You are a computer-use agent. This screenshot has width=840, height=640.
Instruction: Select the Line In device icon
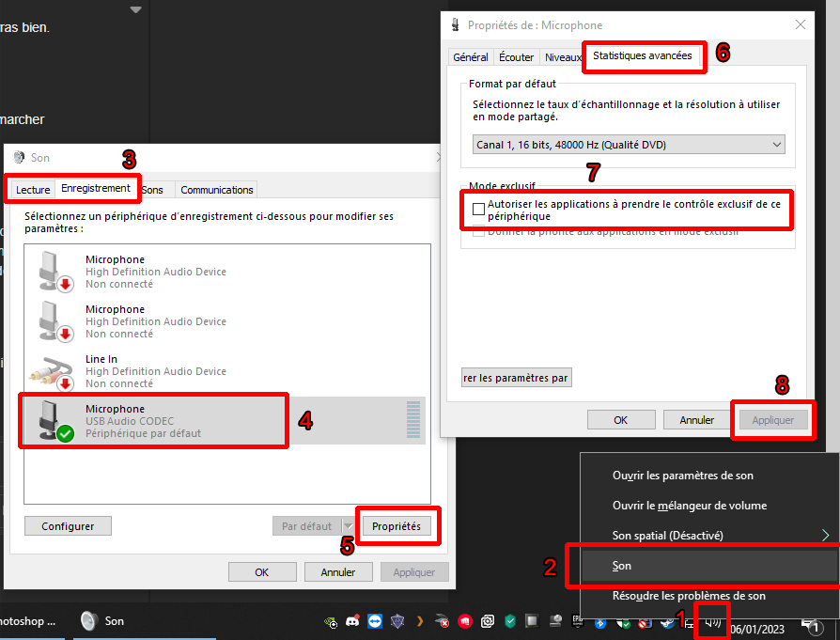coord(51,370)
